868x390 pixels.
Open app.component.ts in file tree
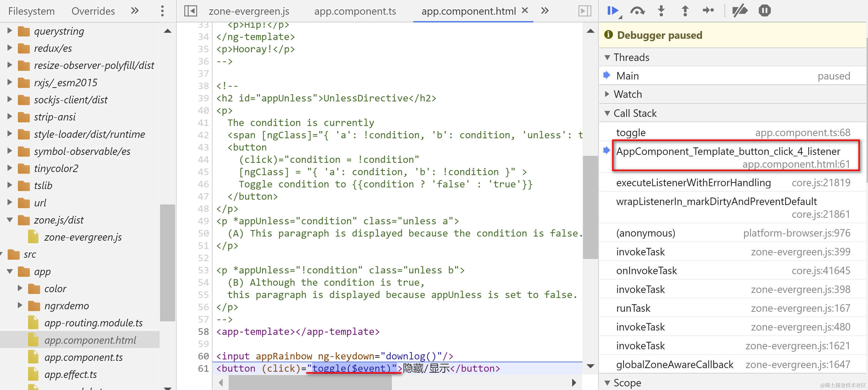(83, 357)
